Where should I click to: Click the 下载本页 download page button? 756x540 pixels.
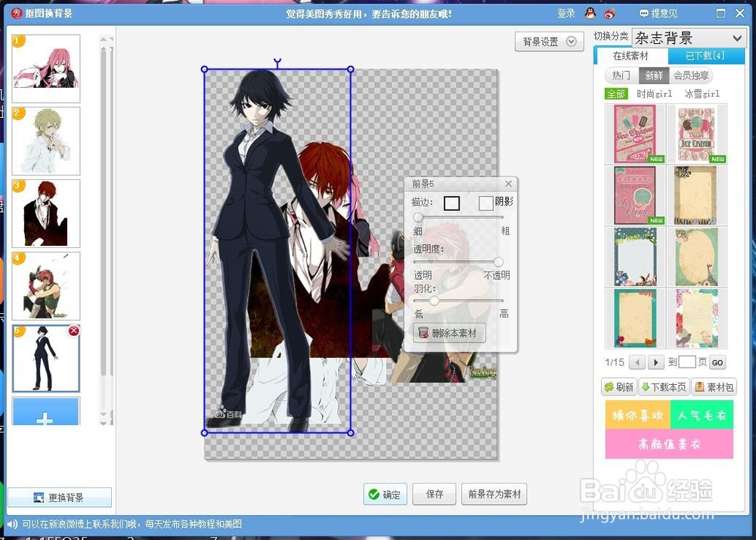coord(664,387)
